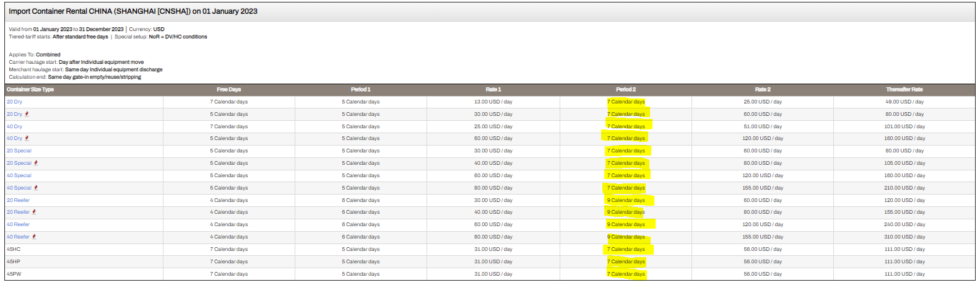
Task: Select the flame icon beside 40 Reefer
Action: pyautogui.click(x=34, y=237)
